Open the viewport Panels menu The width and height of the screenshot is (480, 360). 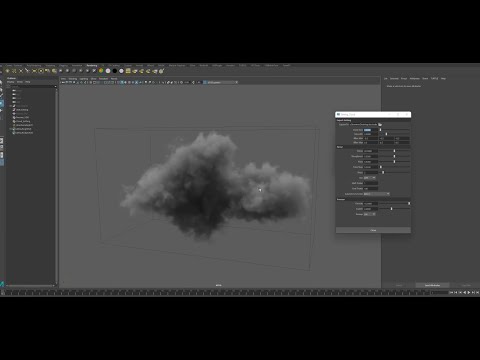pyautogui.click(x=114, y=79)
